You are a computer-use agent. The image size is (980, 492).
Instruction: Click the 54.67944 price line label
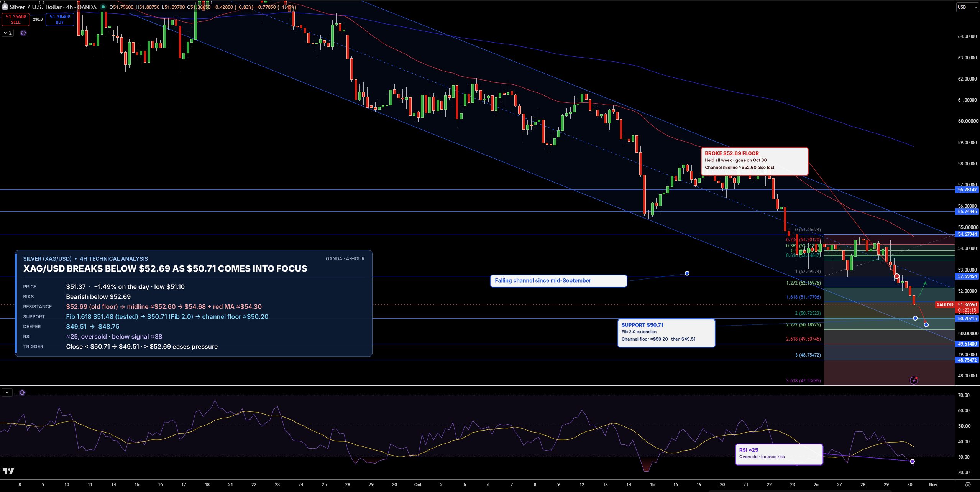pyautogui.click(x=967, y=234)
